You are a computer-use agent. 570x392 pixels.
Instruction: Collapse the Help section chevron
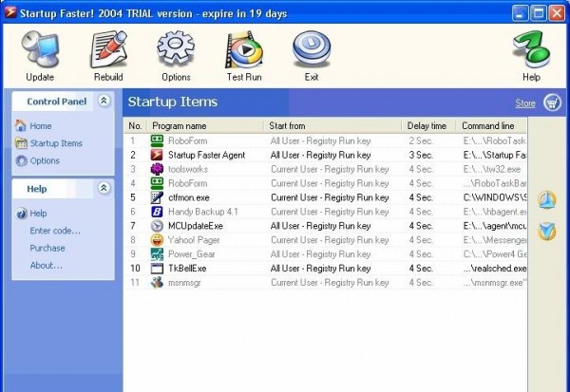pos(104,188)
